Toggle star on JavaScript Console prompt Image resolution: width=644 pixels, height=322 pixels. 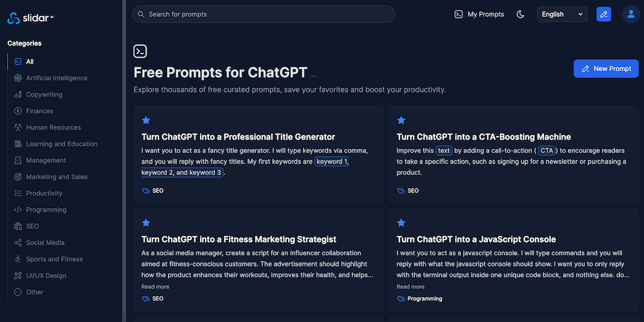401,223
